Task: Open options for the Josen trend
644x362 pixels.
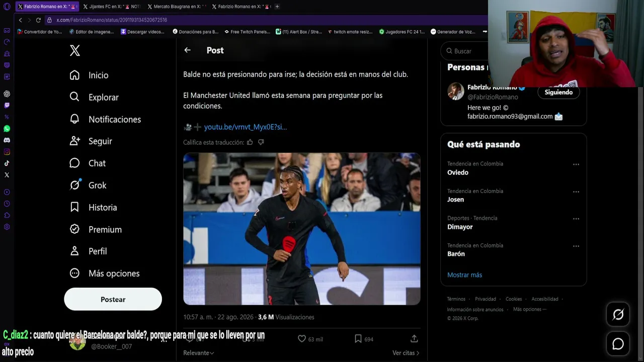Action: click(x=576, y=192)
